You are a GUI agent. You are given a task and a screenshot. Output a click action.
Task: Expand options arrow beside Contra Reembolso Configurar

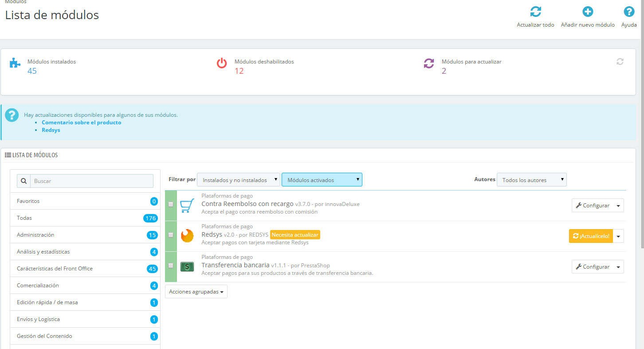[618, 206]
